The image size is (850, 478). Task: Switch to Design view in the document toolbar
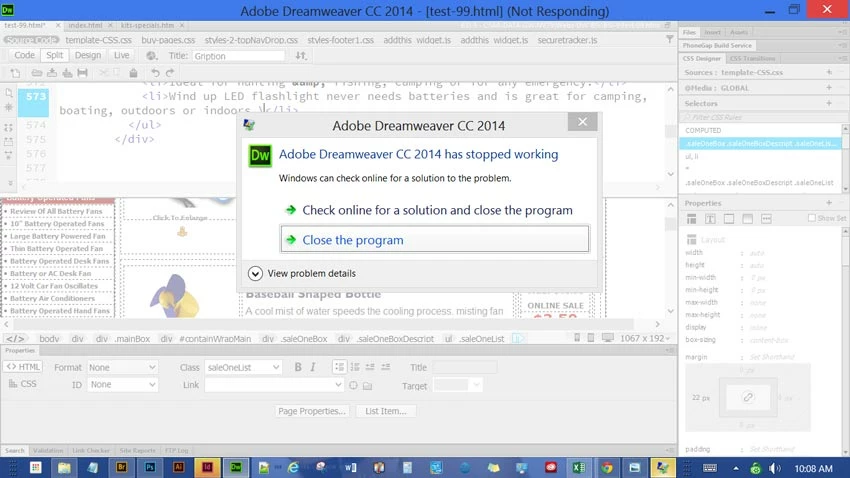pyautogui.click(x=88, y=55)
